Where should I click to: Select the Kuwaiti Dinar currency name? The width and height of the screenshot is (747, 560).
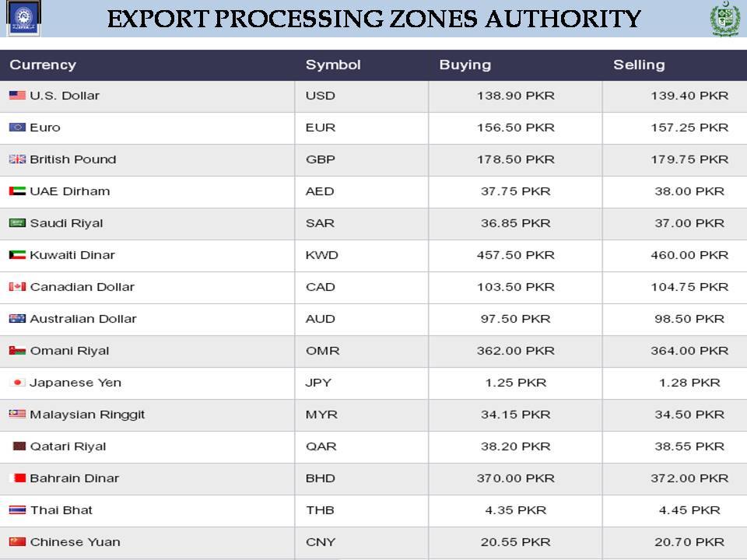72,255
